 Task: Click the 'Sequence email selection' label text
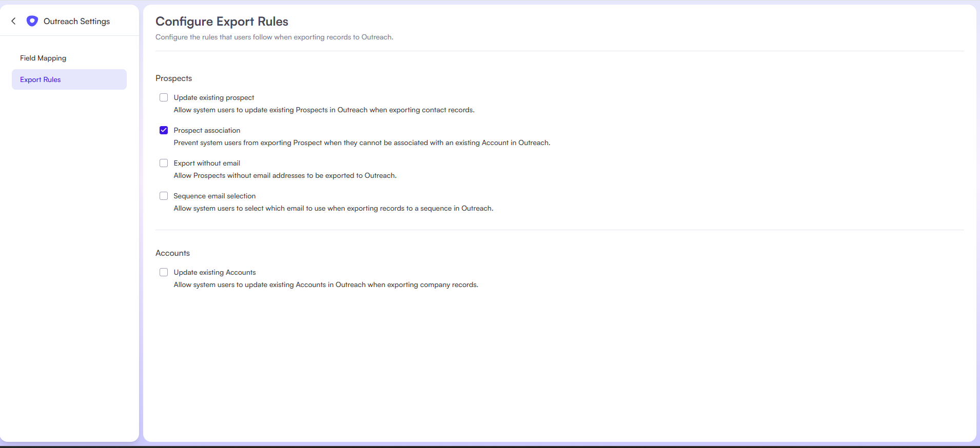(x=214, y=196)
